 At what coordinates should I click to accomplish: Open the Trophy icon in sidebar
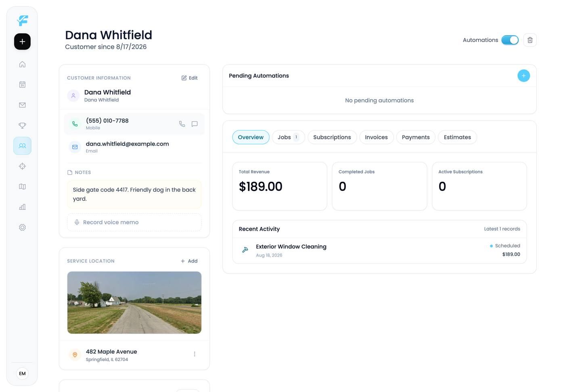(22, 125)
